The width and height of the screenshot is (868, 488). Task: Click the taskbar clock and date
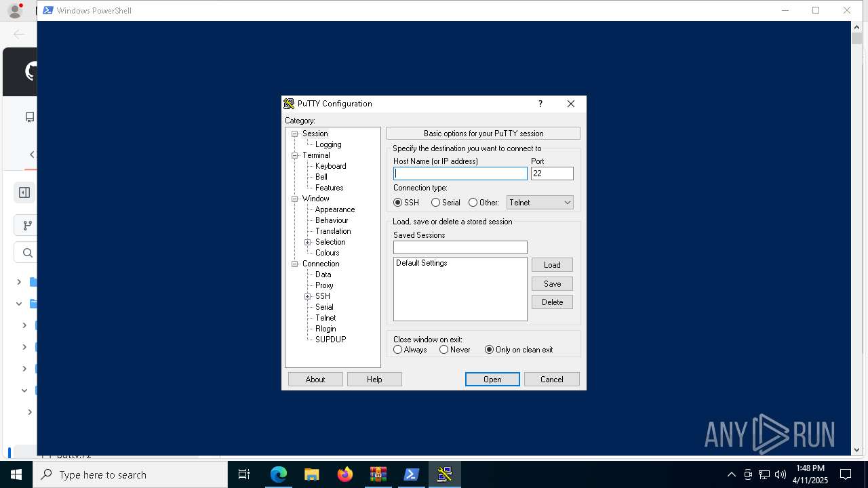[x=810, y=474]
